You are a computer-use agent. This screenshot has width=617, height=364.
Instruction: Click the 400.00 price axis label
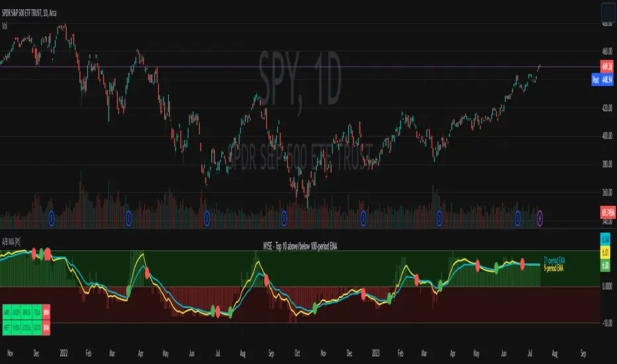coord(607,136)
